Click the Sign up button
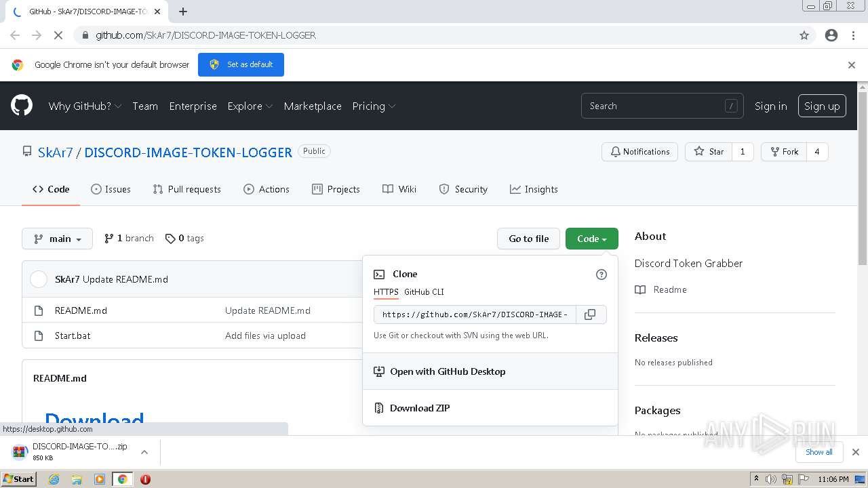The height and width of the screenshot is (488, 868). [822, 106]
